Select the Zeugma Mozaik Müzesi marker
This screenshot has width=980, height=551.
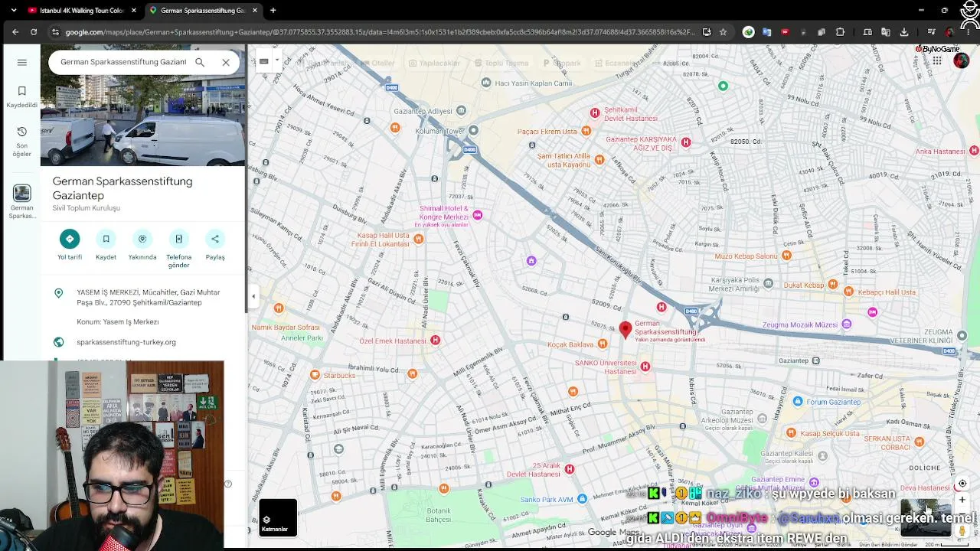coord(846,324)
